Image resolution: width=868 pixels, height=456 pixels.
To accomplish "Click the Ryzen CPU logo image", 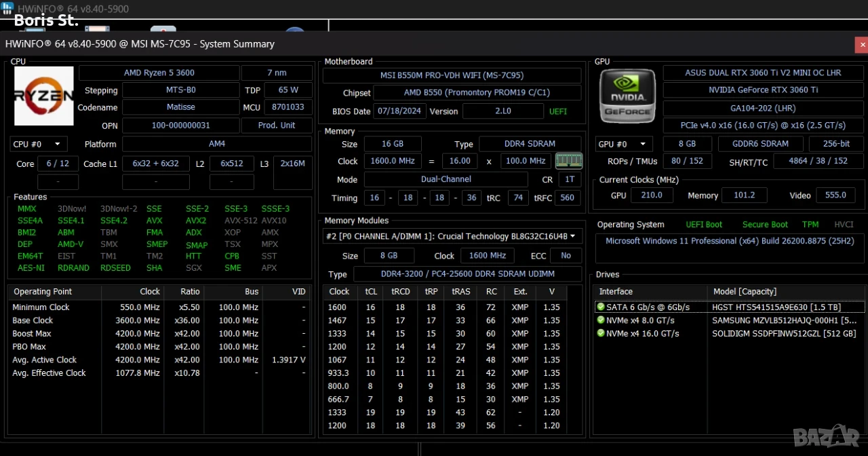I will coord(44,96).
